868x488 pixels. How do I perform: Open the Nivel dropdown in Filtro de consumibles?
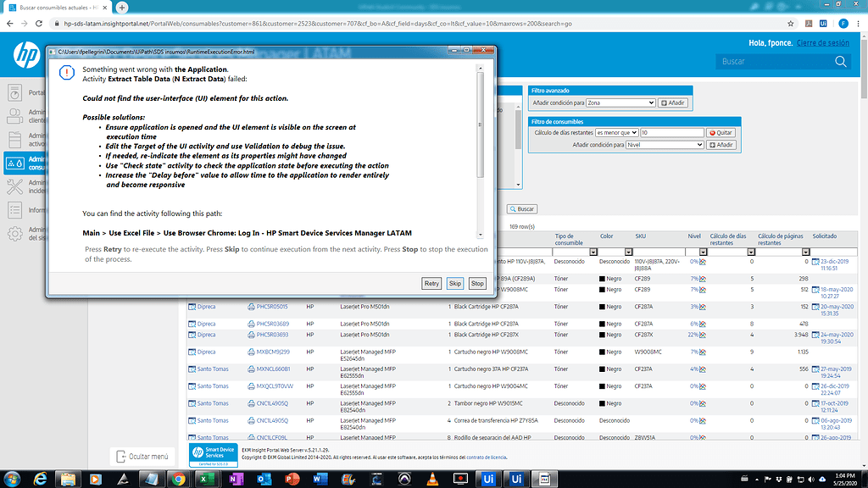(x=665, y=144)
